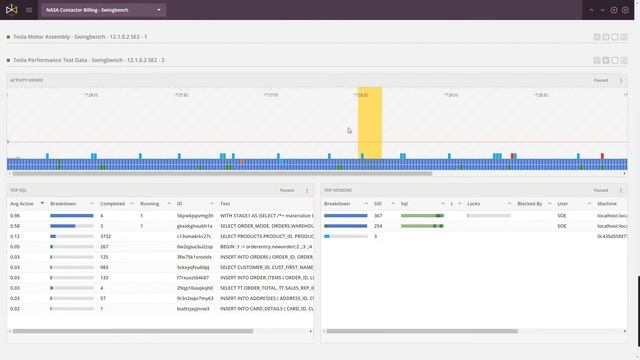
Task: Click the app logo in the top bar
Action: [x=11, y=9]
